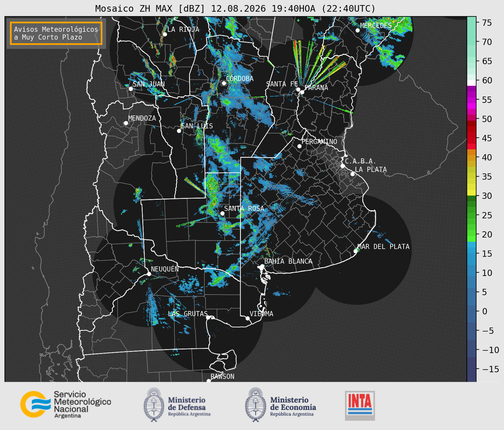Screen dimensions: 504x430
Task: Click the MERCEDES radar site dot
Action: [358, 31]
